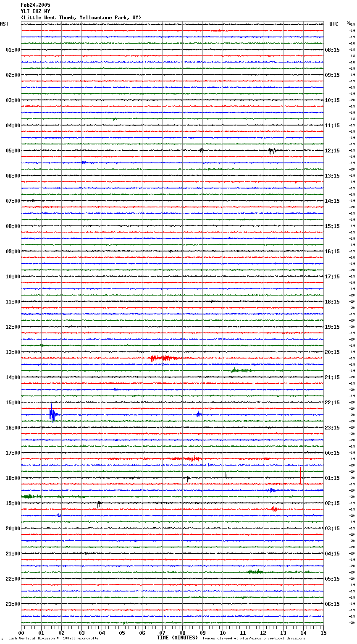The image size is (357, 644).
Task: Click the 11:00 MST time label
Action: (x=13, y=302)
